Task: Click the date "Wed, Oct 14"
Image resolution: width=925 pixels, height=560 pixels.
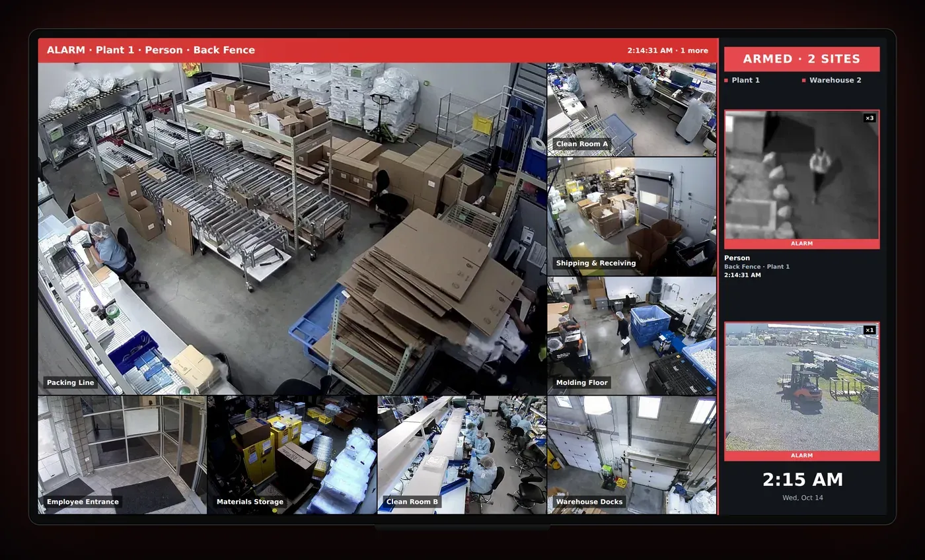Action: pos(802,498)
